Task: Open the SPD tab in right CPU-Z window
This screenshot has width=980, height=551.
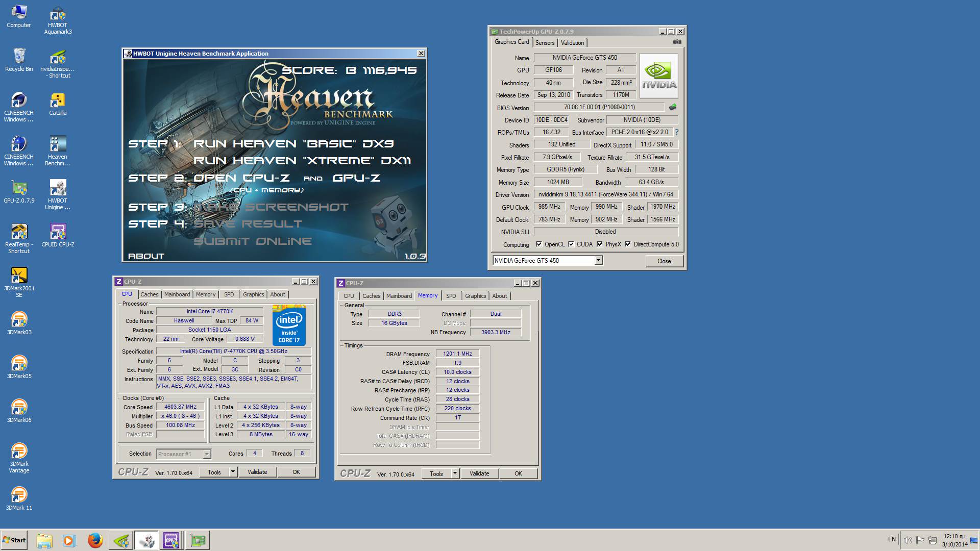Action: tap(451, 296)
